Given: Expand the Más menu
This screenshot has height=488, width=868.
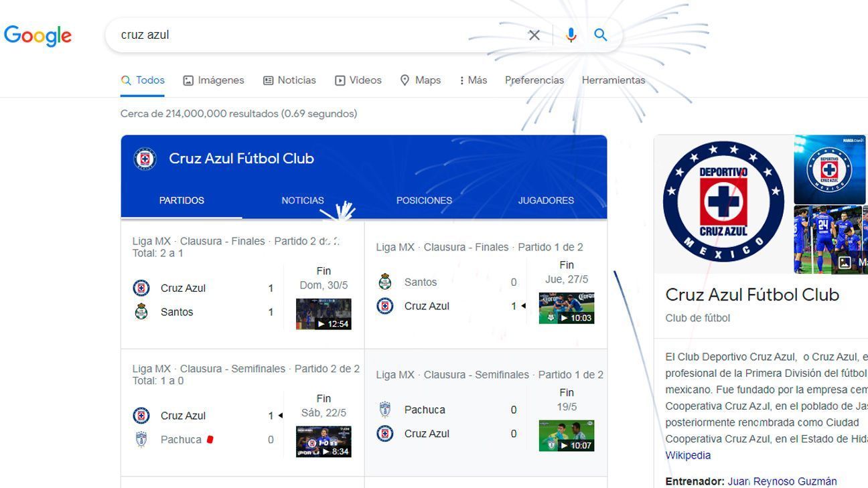Looking at the screenshot, I should (x=473, y=80).
